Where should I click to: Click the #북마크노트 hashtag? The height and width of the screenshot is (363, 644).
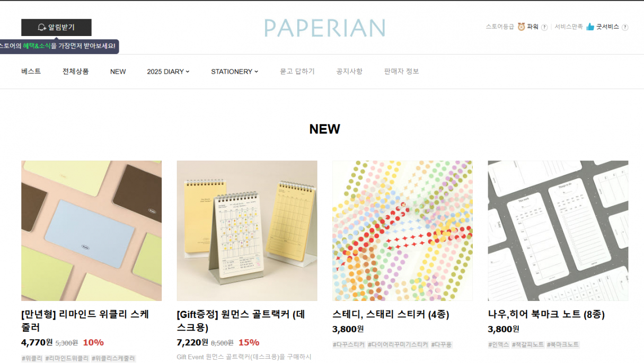[563, 344]
